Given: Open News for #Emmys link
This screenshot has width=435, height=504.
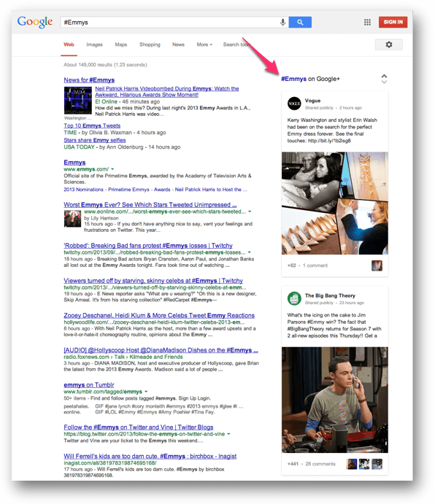Looking at the screenshot, I should [89, 80].
